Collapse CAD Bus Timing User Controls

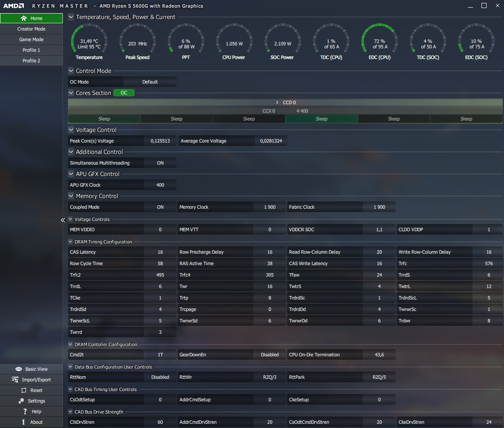coord(70,389)
